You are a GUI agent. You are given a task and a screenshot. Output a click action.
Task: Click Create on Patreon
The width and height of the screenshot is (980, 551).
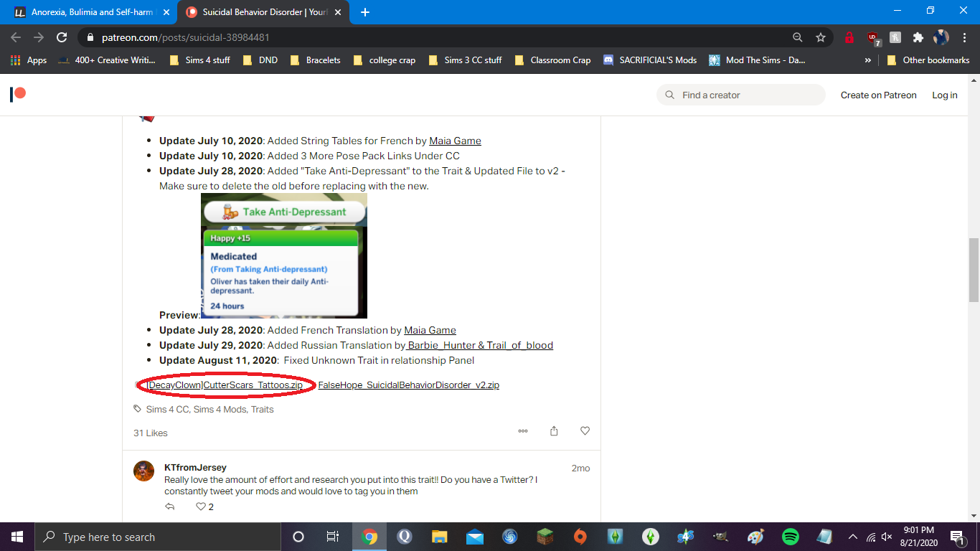click(878, 95)
